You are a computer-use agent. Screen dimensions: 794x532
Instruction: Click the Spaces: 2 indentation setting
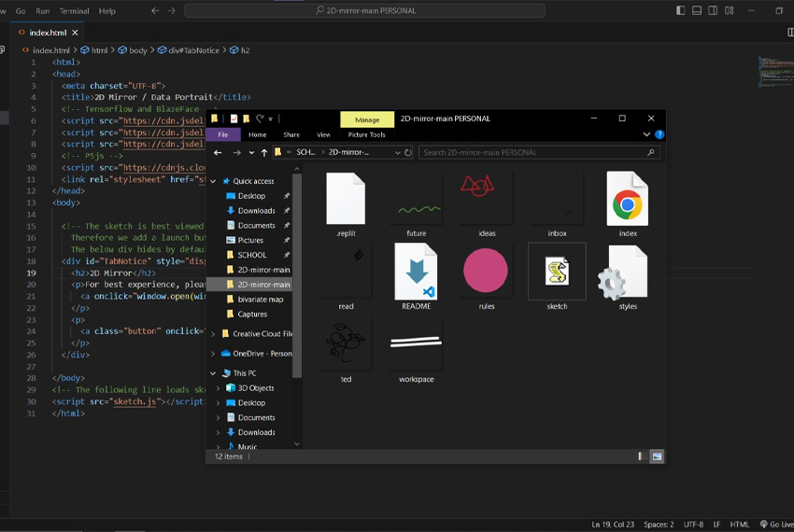[659, 525]
